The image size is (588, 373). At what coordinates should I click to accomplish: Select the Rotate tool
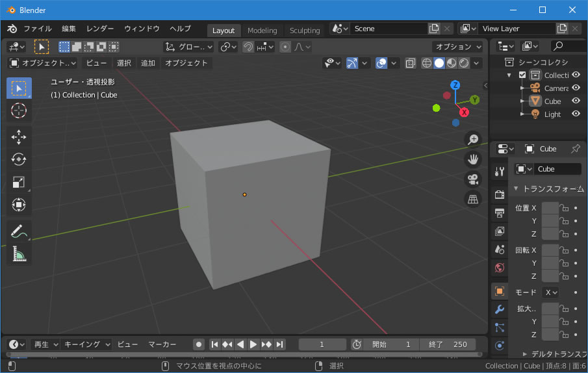click(x=19, y=159)
